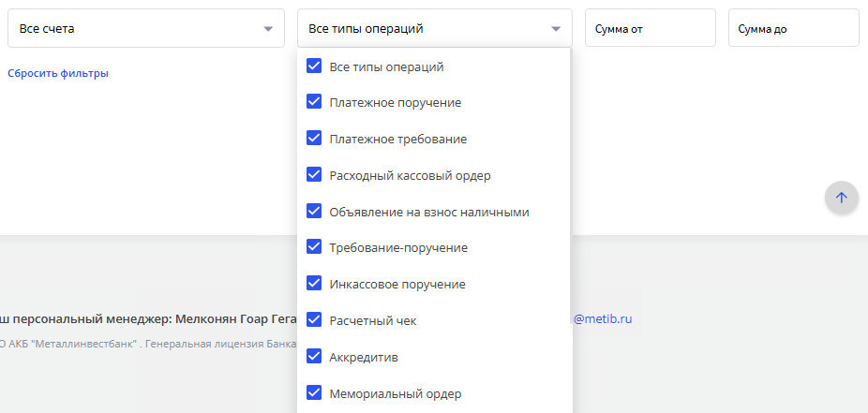Click the scroll-to-top arrow button
Image resolution: width=868 pixels, height=413 pixels.
[x=842, y=198]
